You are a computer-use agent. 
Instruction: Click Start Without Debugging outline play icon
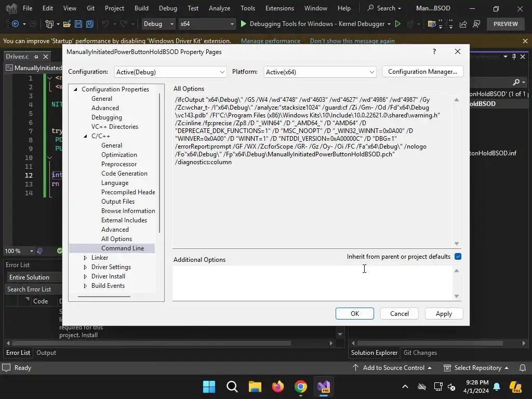point(397,24)
